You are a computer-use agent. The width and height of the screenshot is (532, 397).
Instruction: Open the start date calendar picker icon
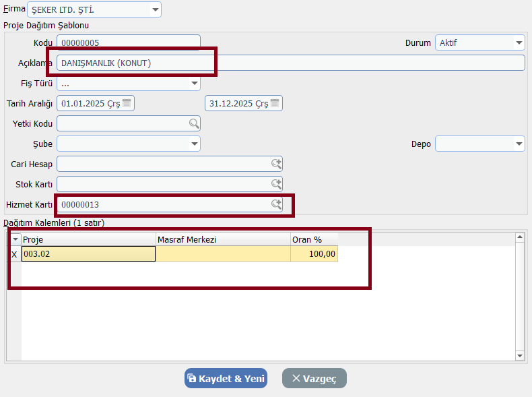click(x=127, y=103)
